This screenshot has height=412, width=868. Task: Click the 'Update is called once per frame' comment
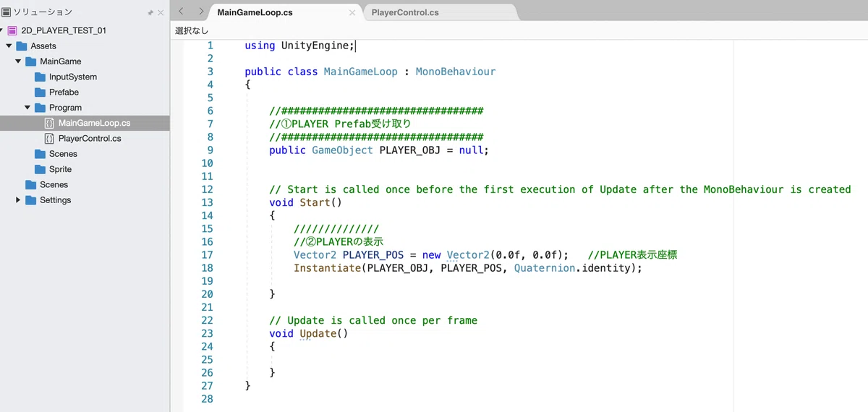[373, 320]
